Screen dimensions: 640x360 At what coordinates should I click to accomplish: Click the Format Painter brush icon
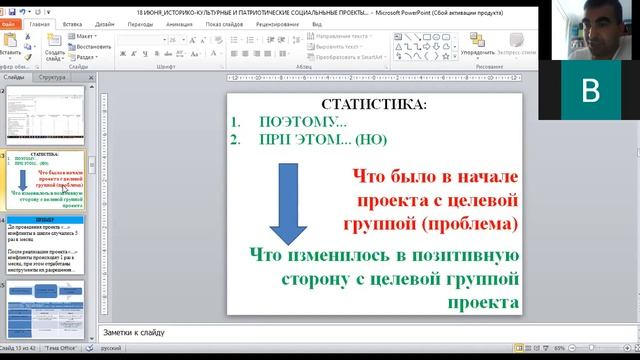tap(28, 57)
